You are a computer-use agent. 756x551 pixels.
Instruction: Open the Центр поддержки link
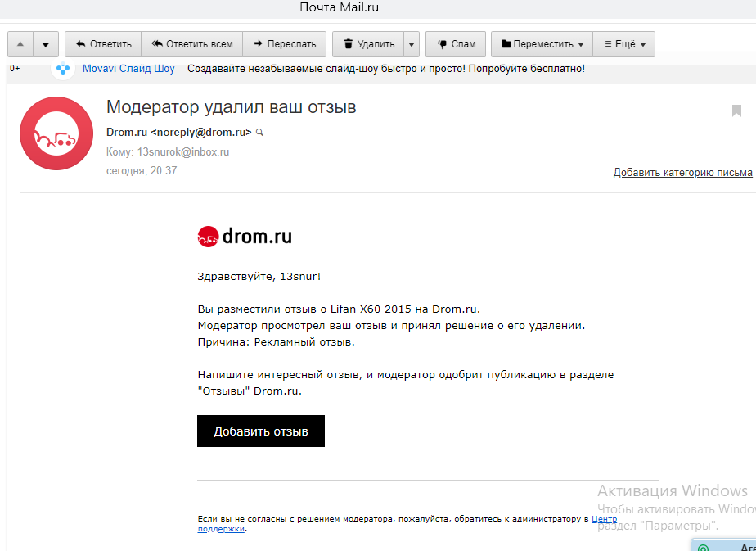point(604,519)
